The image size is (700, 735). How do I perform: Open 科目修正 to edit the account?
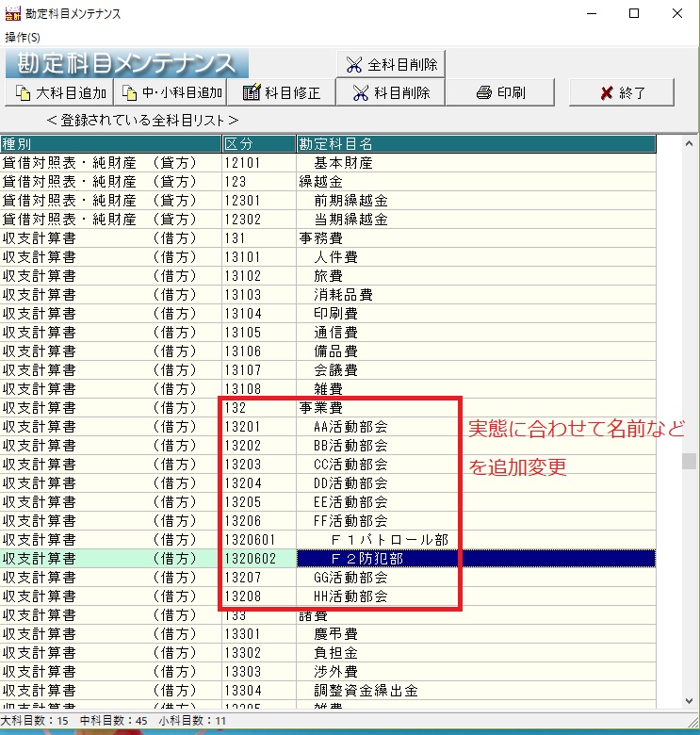point(282,92)
